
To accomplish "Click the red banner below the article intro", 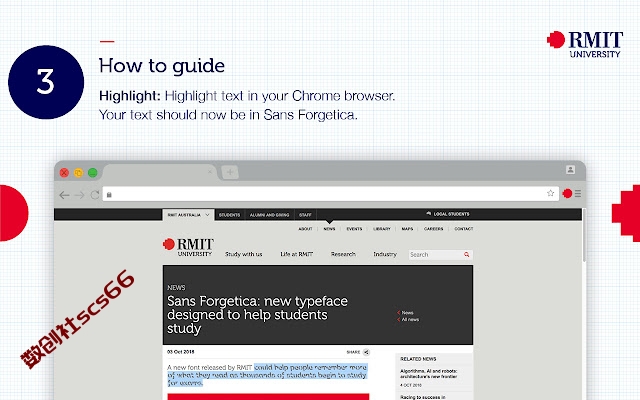I will click(268, 397).
